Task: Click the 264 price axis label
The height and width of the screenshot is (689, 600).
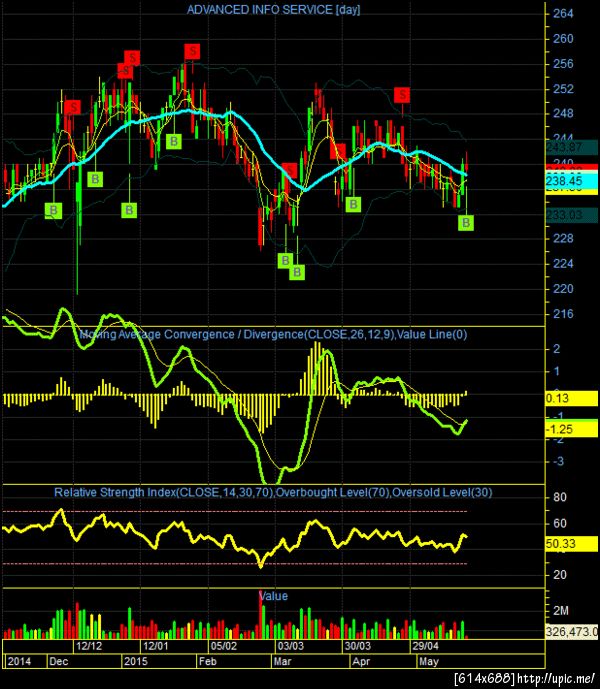Action: tap(563, 14)
